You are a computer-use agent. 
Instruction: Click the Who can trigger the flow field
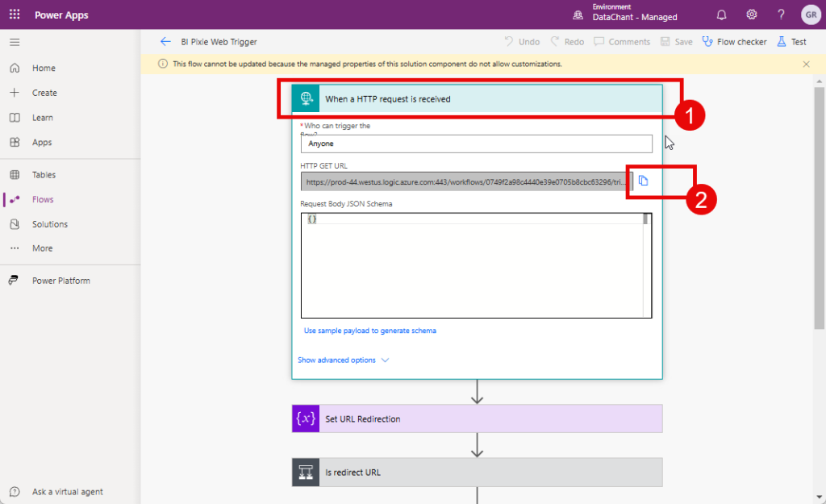point(476,144)
